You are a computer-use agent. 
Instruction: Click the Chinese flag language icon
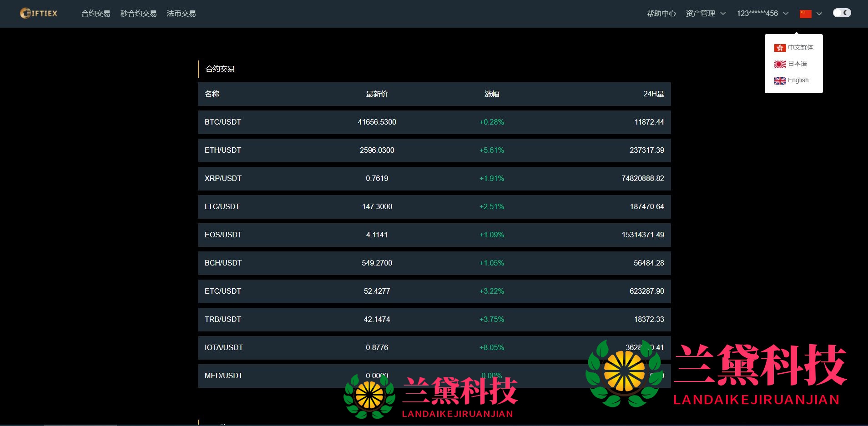[805, 14]
